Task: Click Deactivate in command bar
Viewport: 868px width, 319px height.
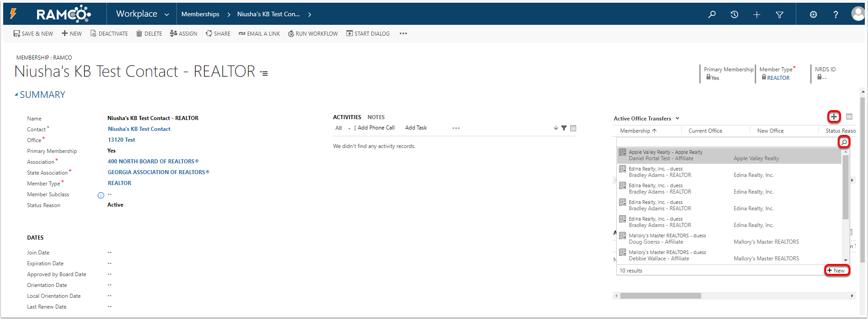Action: (109, 33)
